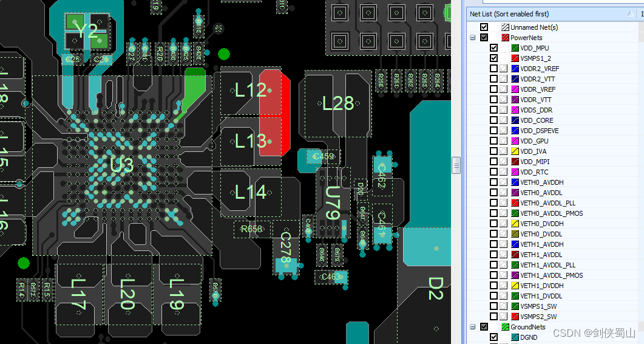Click the pattern icon beside VDDR_VTT
The width and height of the screenshot is (644, 344).
click(x=504, y=99)
